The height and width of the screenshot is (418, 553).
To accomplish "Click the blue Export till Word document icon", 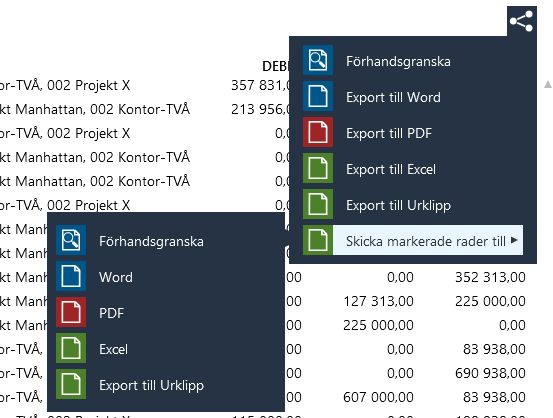I will pos(318,96).
